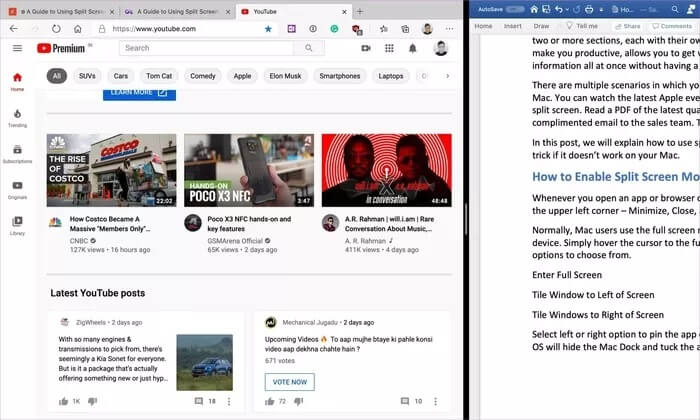Select the Apple filter chip
Screen dimensions: 700x420
242,76
